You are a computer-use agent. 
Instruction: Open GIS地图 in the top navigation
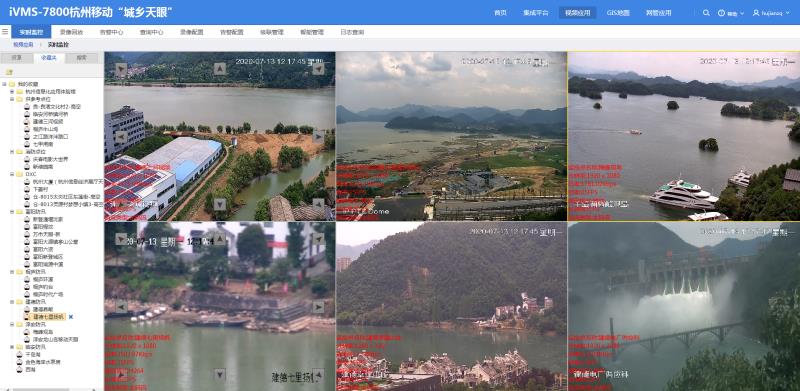click(618, 13)
